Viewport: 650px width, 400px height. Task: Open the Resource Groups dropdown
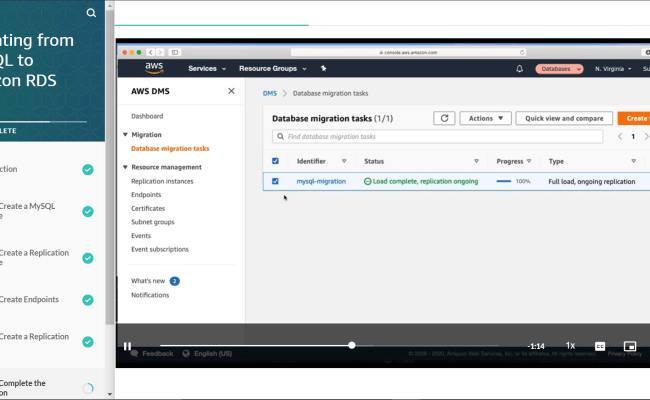pyautogui.click(x=272, y=68)
